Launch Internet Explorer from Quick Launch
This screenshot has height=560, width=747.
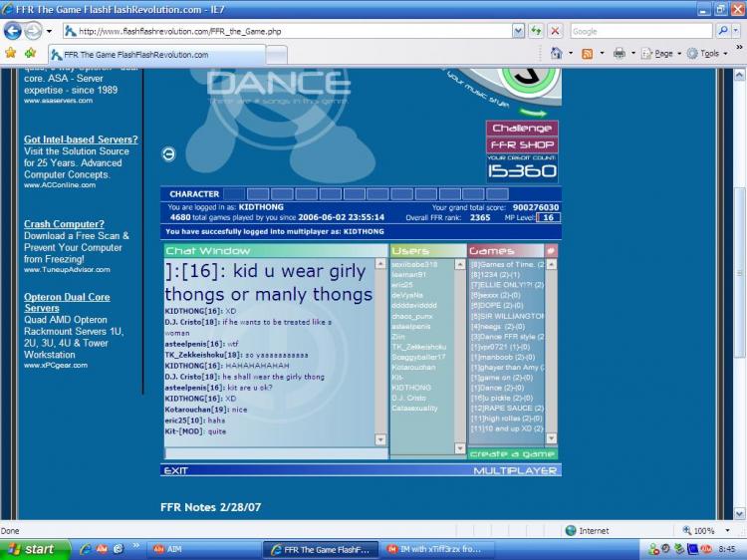86,549
